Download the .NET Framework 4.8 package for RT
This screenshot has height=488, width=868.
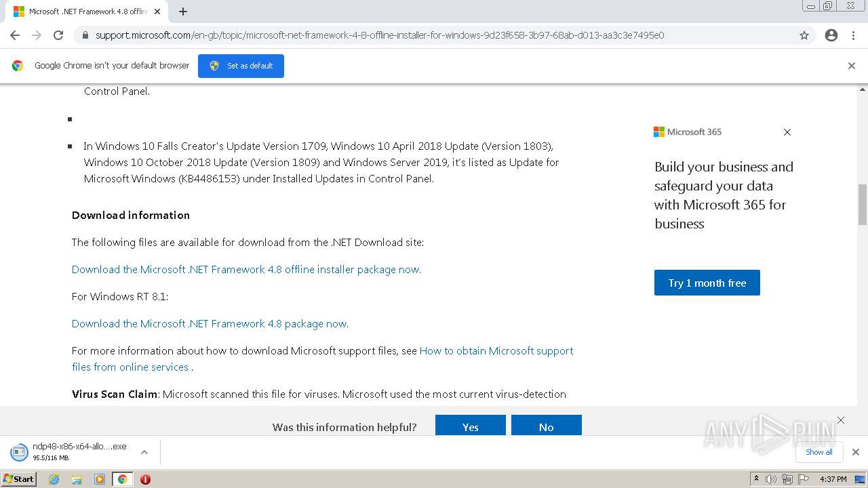210,323
